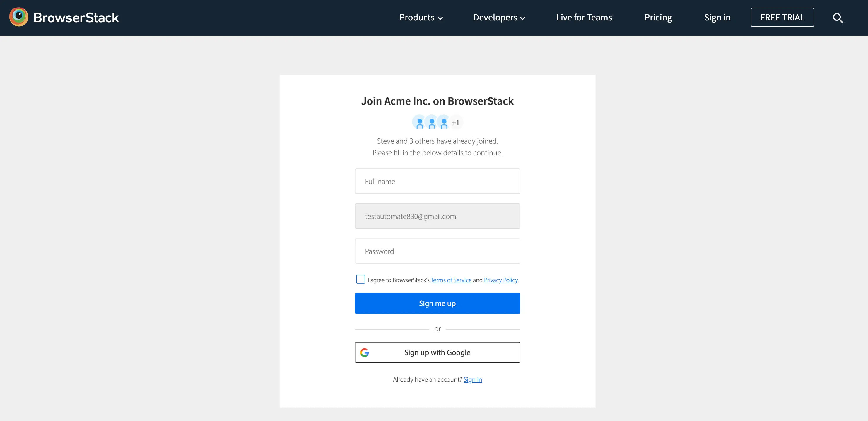This screenshot has height=421, width=868.
Task: Focus the Full name field
Action: tap(437, 181)
